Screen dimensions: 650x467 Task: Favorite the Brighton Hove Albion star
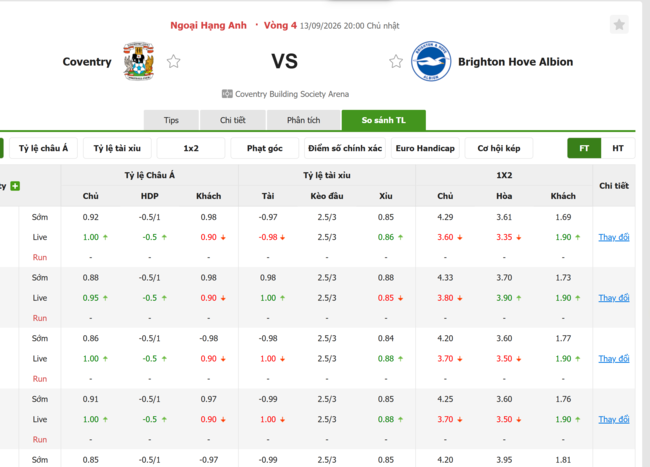396,62
